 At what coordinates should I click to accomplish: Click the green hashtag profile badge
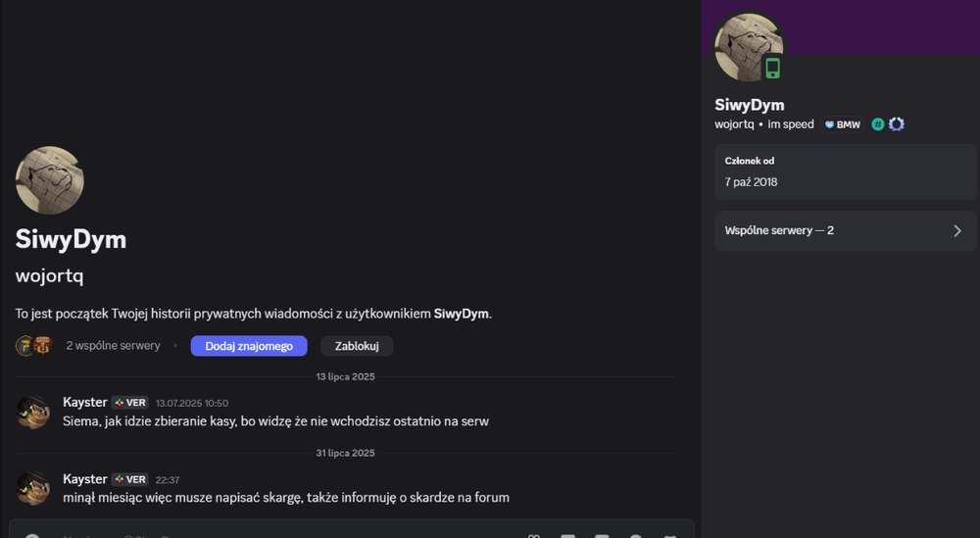pos(877,124)
